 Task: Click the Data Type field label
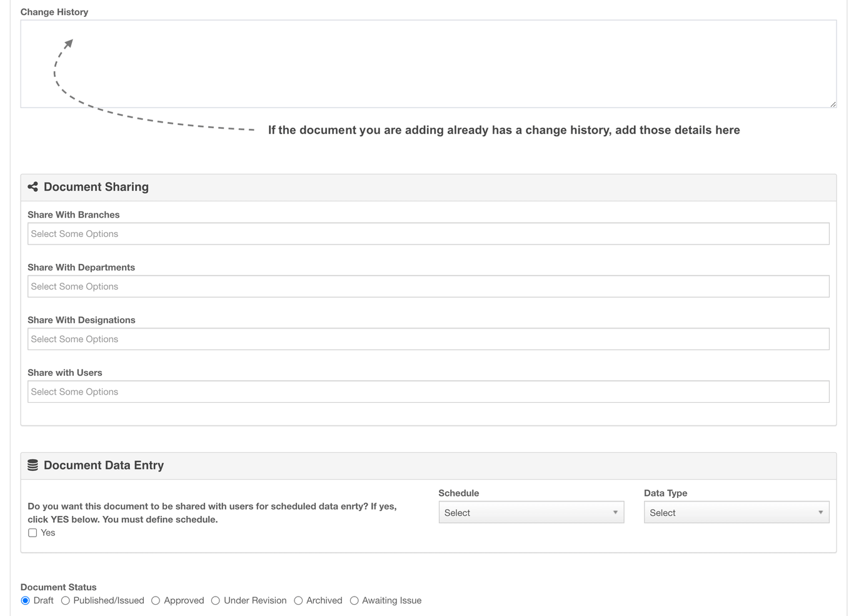(666, 493)
